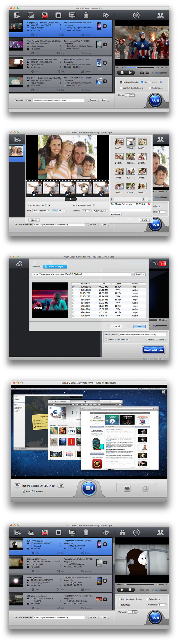The image size is (178, 644).
Task: Click Add Music
Action: coord(116,214)
